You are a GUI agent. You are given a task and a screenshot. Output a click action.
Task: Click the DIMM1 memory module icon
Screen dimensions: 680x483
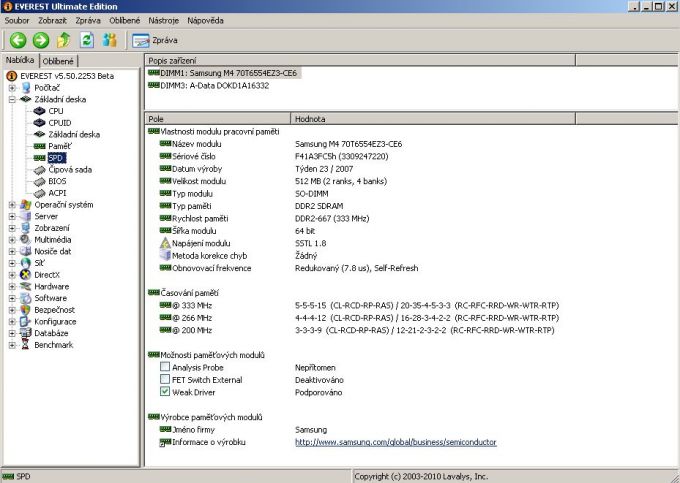pos(154,72)
